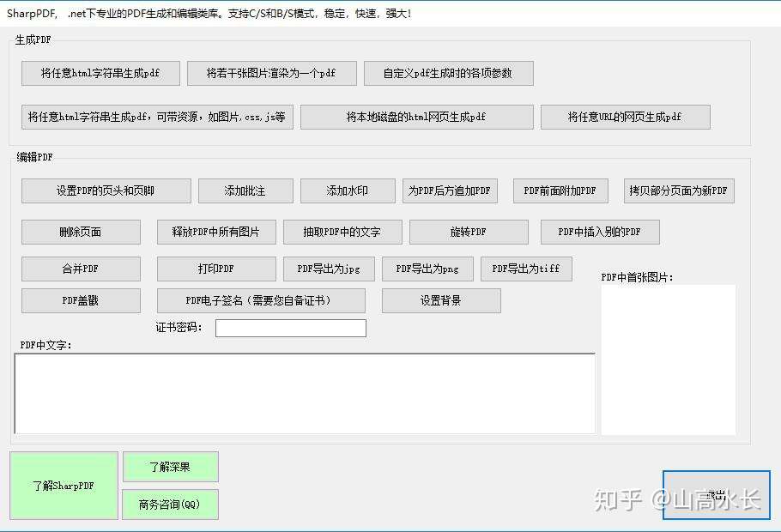The height and width of the screenshot is (532, 781).
Task: Open 设置PDF的页头和页脚 button
Action: pos(106,190)
